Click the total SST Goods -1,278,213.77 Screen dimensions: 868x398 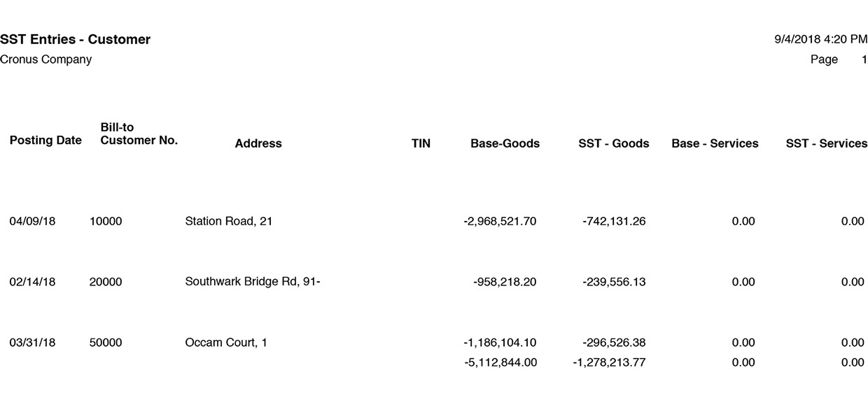(x=609, y=362)
